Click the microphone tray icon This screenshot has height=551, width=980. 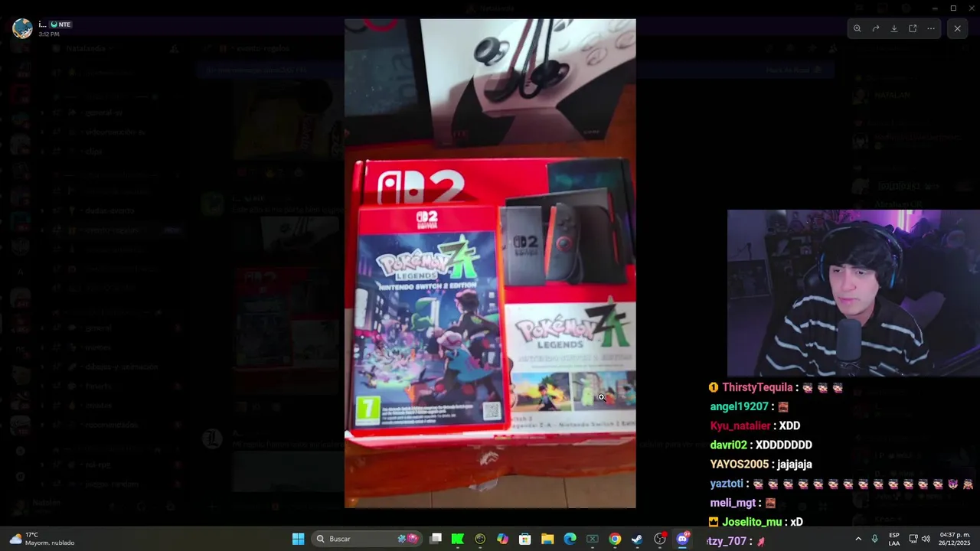pyautogui.click(x=874, y=539)
